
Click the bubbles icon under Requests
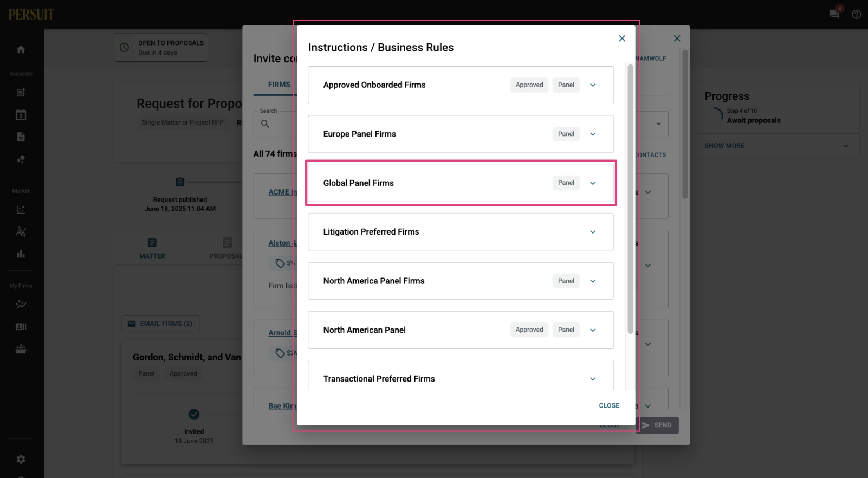coord(21,159)
